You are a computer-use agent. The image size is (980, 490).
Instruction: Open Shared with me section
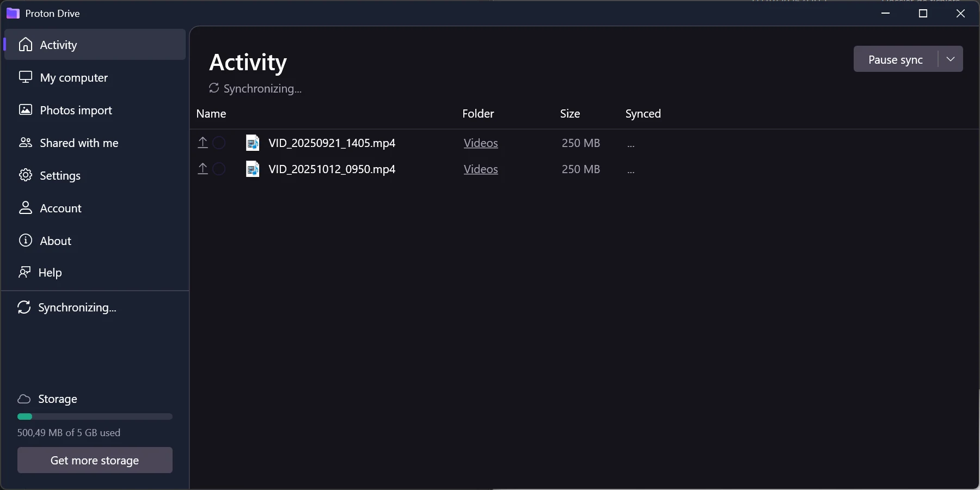tap(95, 143)
